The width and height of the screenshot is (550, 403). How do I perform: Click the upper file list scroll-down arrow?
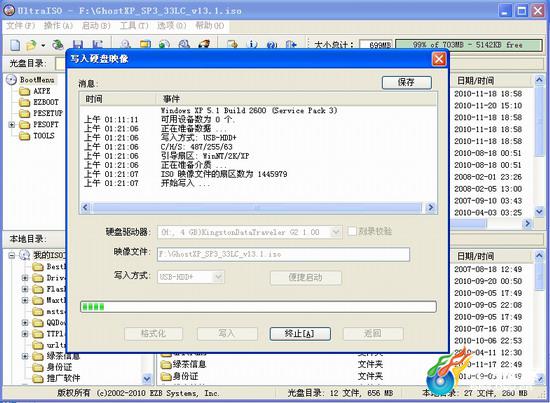pos(539,211)
